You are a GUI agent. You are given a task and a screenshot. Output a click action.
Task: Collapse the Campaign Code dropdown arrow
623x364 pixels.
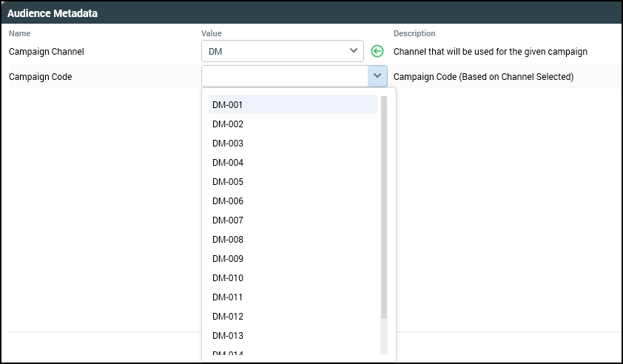377,76
